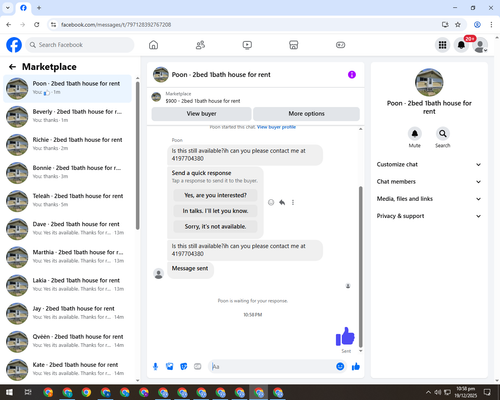Click the browser reload button
The height and width of the screenshot is (400, 500).
tap(37, 25)
